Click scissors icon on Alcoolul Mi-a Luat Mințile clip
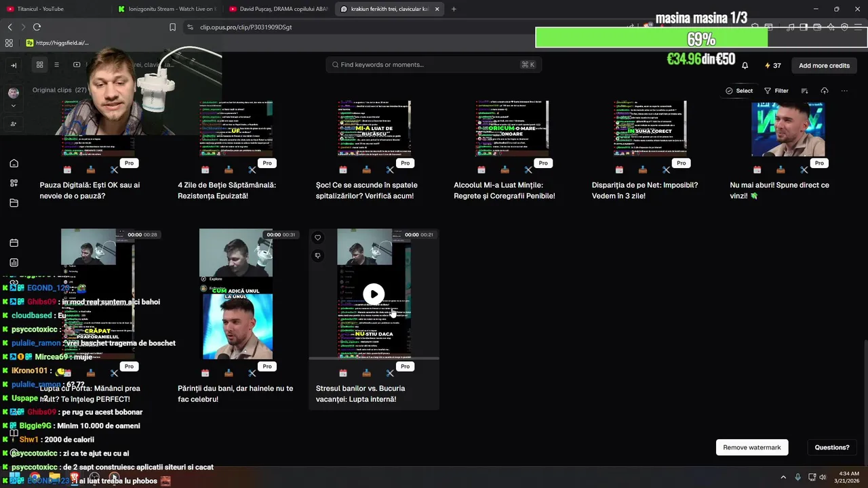Screen dimensions: 868x488 [x=528, y=169]
